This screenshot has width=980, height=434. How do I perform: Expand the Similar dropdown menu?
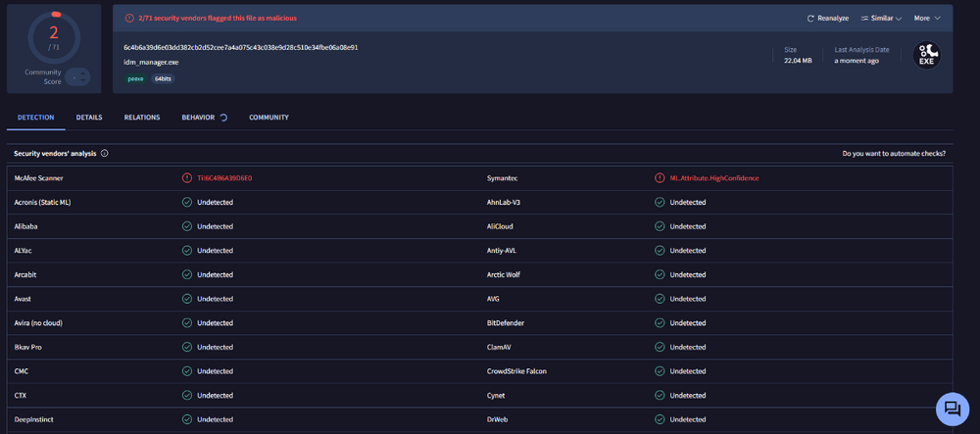point(881,18)
